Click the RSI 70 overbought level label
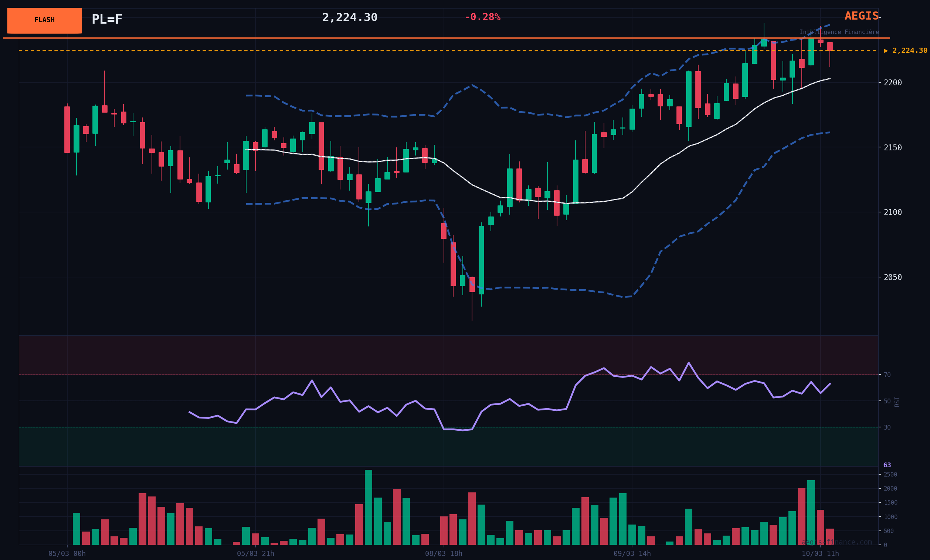 coord(887,375)
